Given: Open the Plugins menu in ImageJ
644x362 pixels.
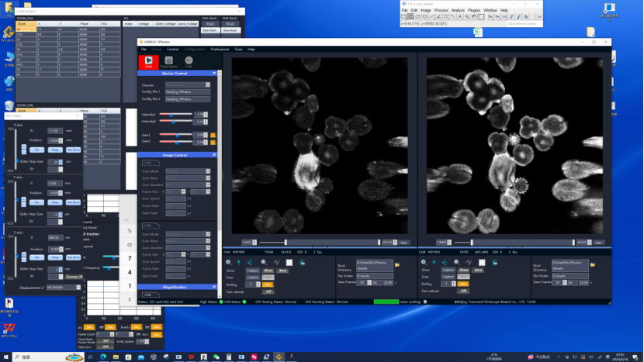Looking at the screenshot, I should click(x=473, y=10).
